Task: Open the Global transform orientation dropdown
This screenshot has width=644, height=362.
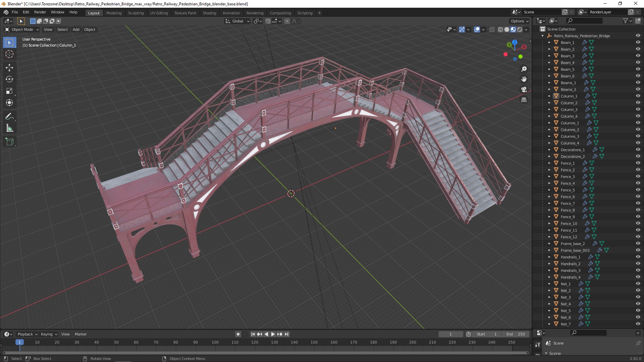Action: click(x=237, y=21)
